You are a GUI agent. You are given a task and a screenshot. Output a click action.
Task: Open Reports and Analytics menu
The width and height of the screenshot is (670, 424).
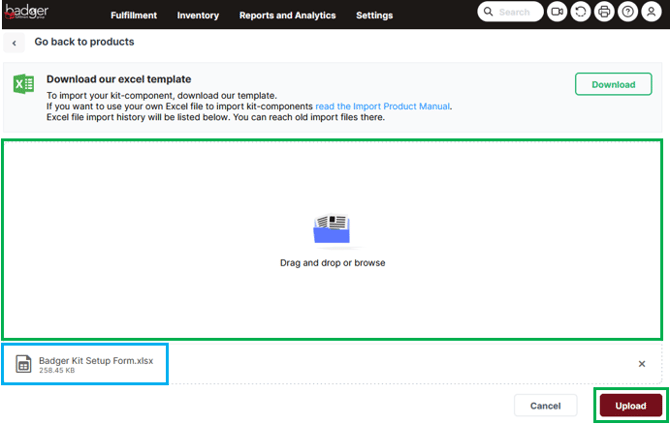point(287,16)
